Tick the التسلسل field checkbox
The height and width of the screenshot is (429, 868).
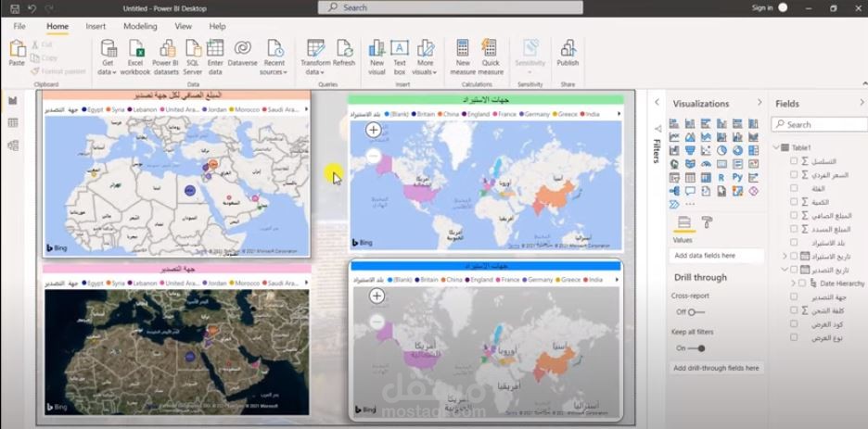point(794,161)
